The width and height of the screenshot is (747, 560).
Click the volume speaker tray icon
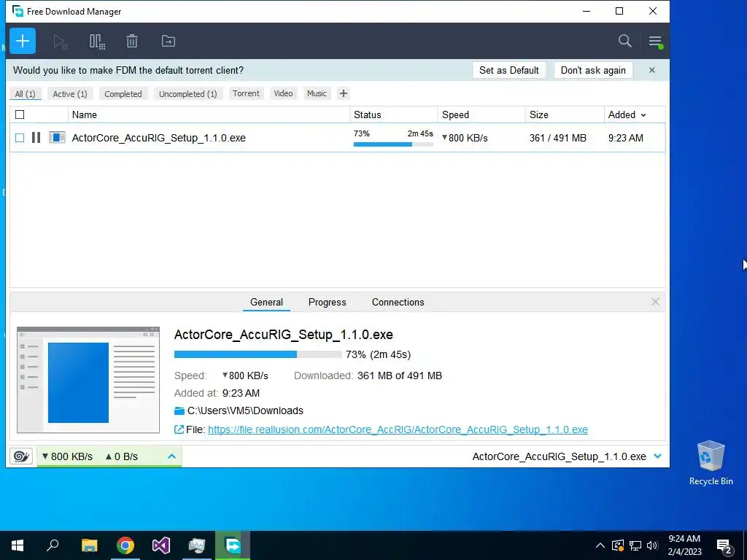pyautogui.click(x=652, y=545)
